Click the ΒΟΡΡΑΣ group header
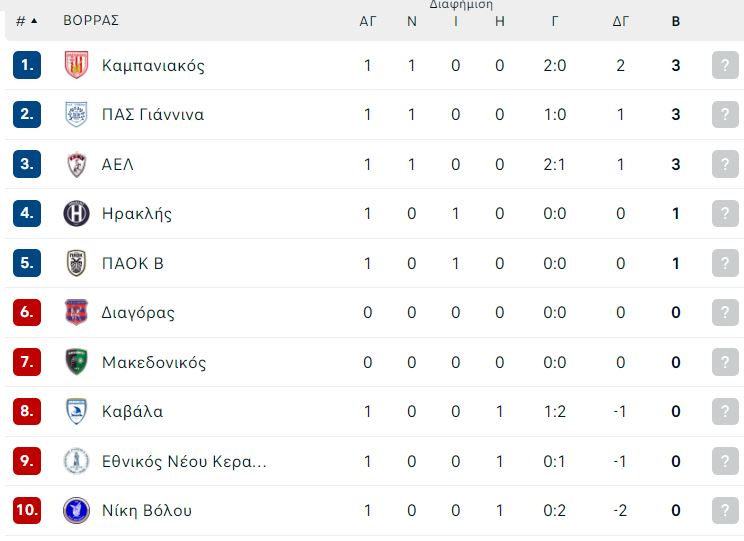The height and width of the screenshot is (541, 744). click(91, 21)
